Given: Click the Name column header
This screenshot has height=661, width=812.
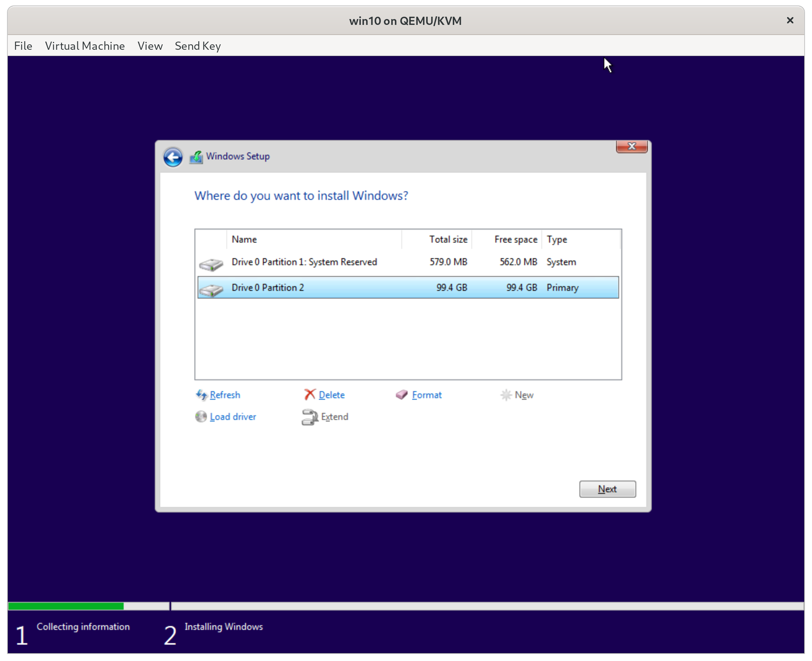Looking at the screenshot, I should tap(244, 240).
